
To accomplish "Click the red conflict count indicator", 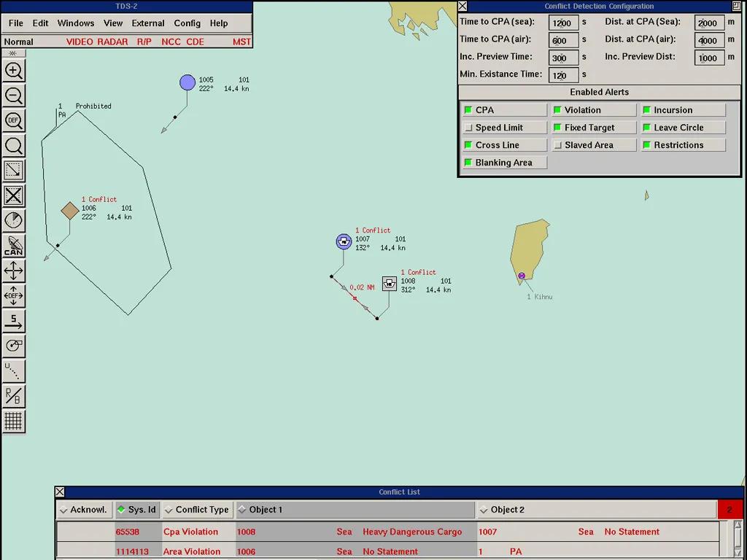I will coord(729,510).
